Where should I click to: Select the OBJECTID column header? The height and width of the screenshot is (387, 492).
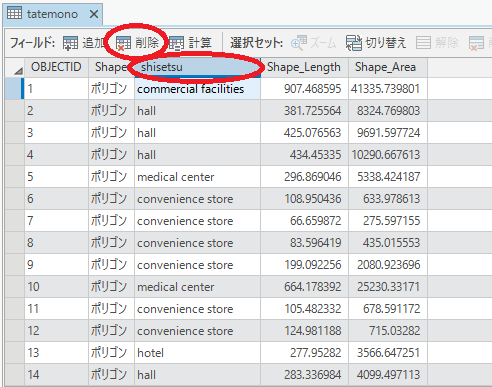[x=56, y=67]
